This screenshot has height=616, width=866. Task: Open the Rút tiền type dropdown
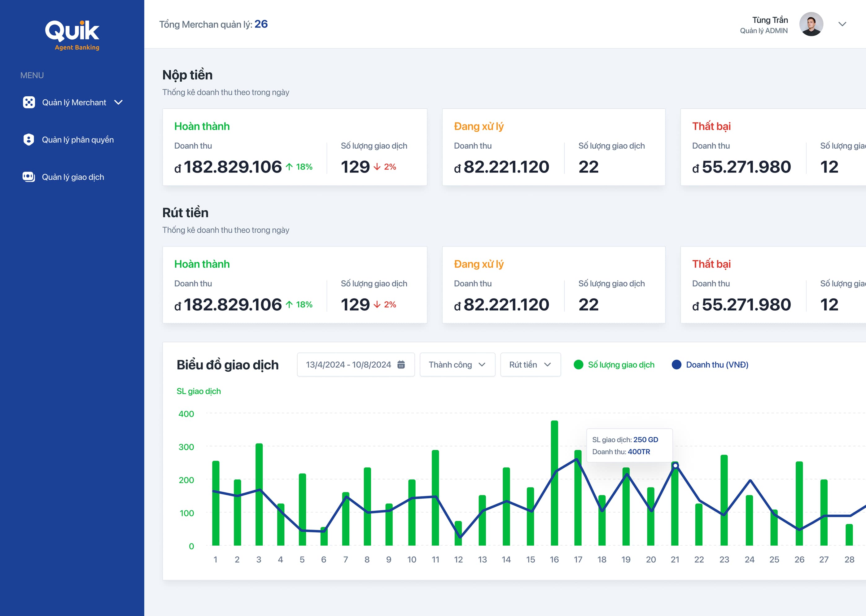(530, 365)
